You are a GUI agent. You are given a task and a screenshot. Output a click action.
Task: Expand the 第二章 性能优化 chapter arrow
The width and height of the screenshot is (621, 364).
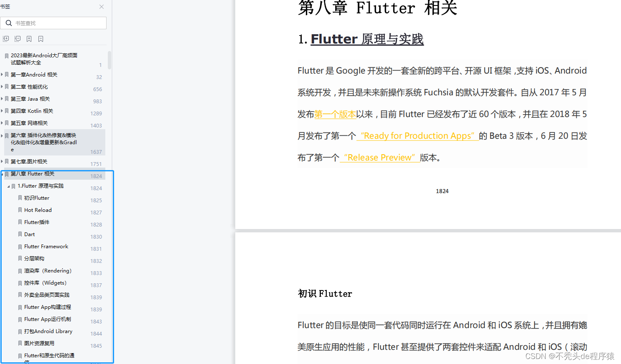tap(2, 87)
